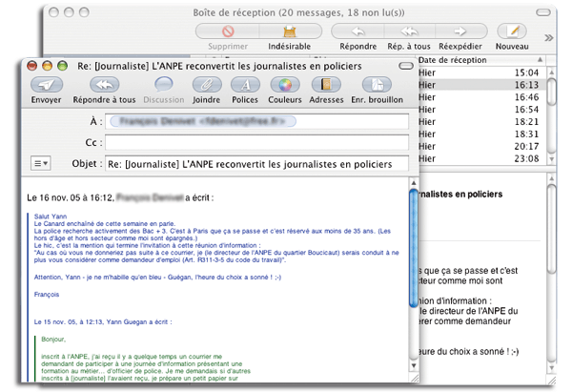Click the Boîte de réception window title
This screenshot has width=572, height=392.
coord(298,12)
